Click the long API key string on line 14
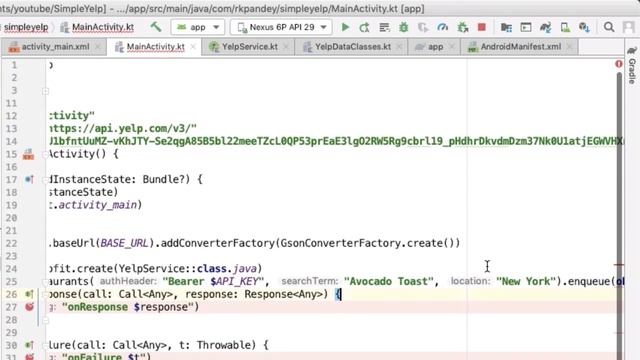Viewport: 640px width, 360px height. pyautogui.click(x=335, y=141)
